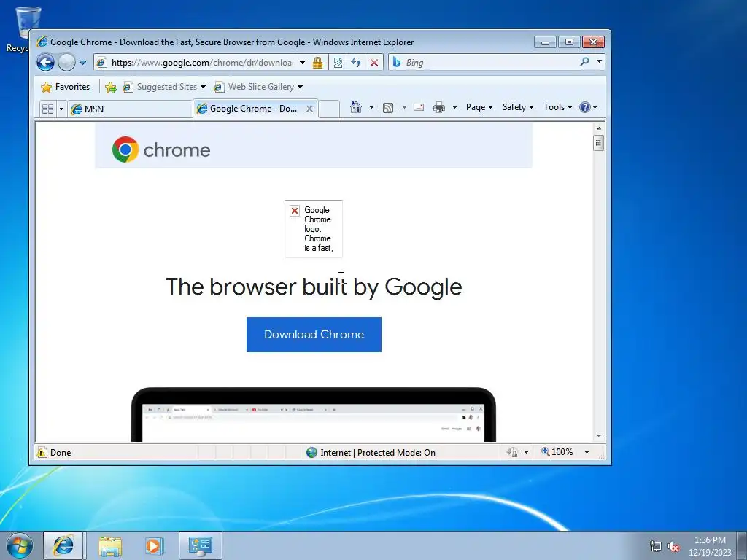Screen dimensions: 747x560
Task: Click the Quick Tabs grid icon
Action: coord(47,109)
